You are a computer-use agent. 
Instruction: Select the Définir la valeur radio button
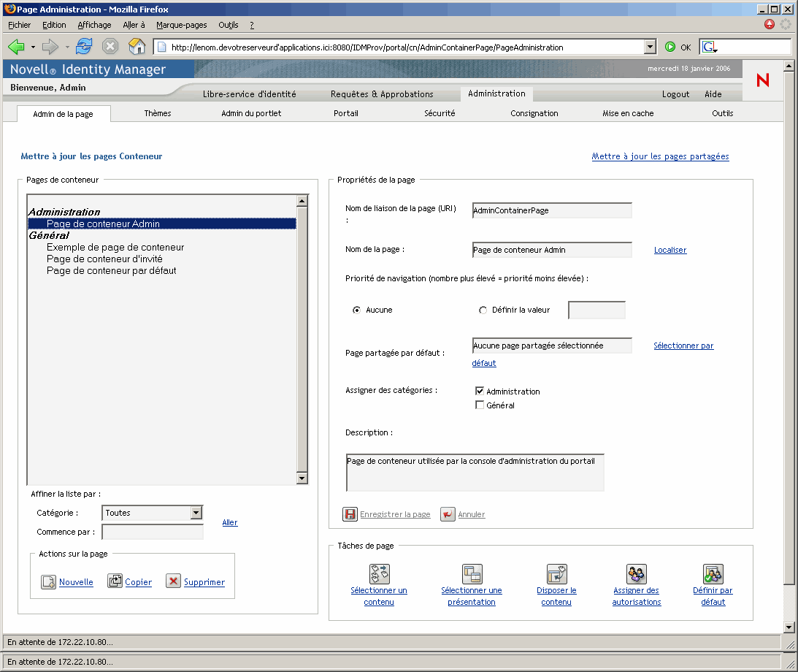coord(483,310)
